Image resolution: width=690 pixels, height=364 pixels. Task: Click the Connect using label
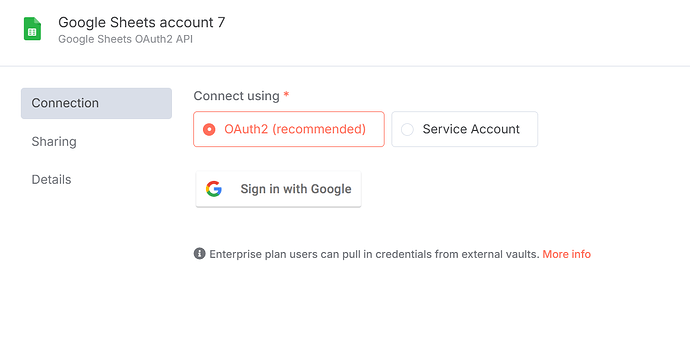236,96
